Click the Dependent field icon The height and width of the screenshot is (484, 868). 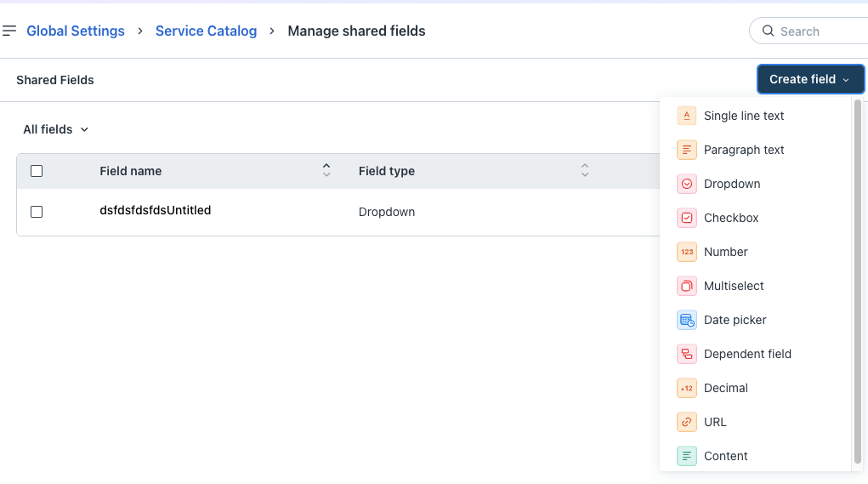click(686, 354)
